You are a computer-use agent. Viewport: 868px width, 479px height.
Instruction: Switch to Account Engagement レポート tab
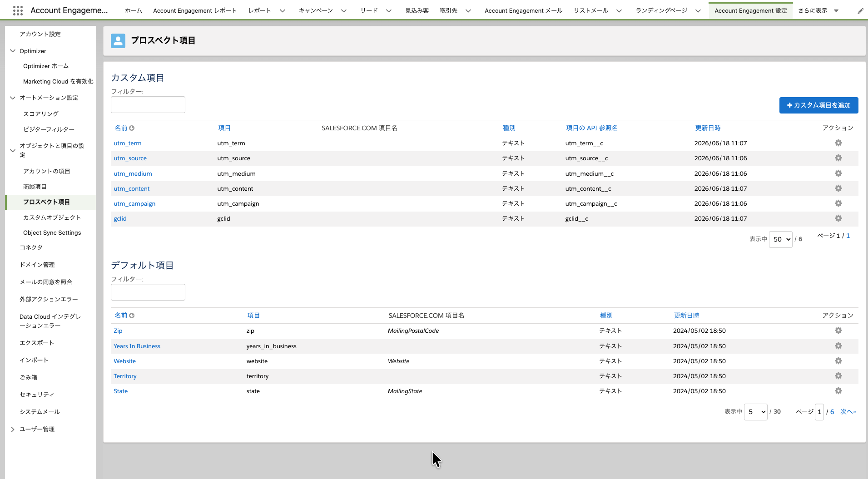tap(195, 10)
